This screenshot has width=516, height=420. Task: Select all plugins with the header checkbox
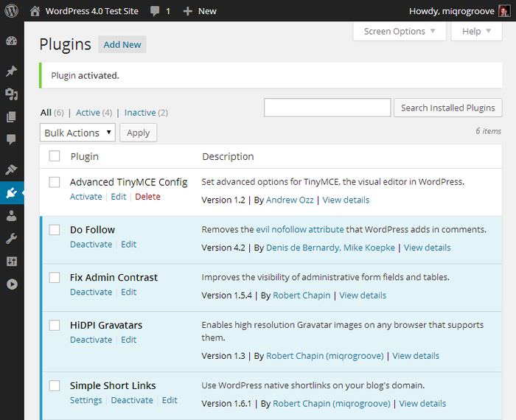tap(55, 156)
